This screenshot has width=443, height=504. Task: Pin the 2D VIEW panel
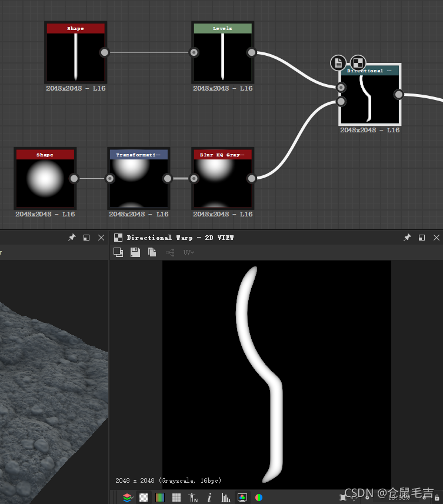point(407,238)
